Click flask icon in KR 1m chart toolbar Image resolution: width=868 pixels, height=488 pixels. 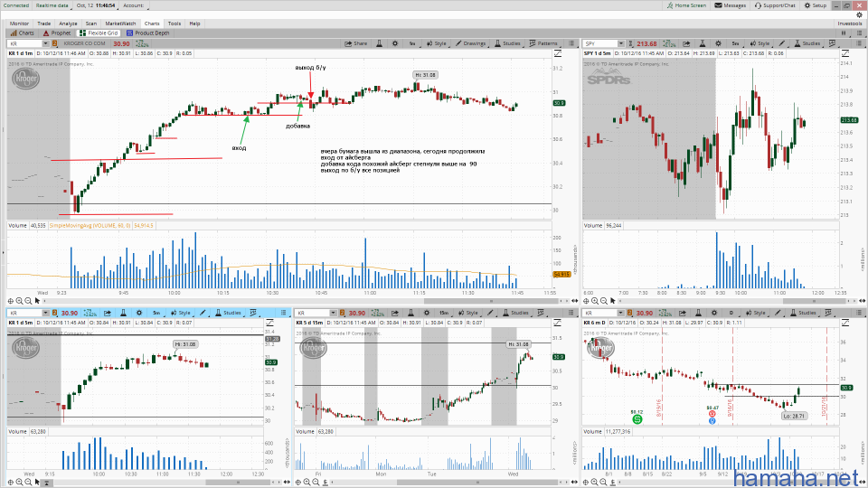click(379, 43)
